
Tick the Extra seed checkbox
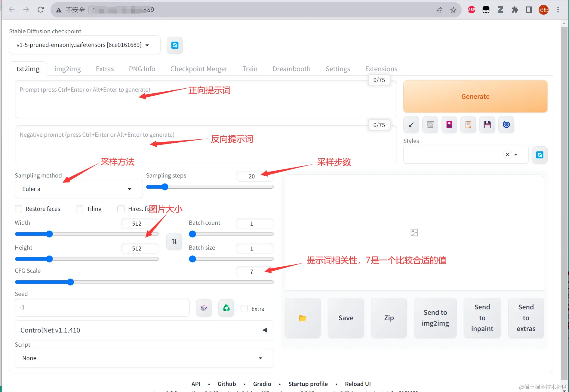click(x=244, y=308)
